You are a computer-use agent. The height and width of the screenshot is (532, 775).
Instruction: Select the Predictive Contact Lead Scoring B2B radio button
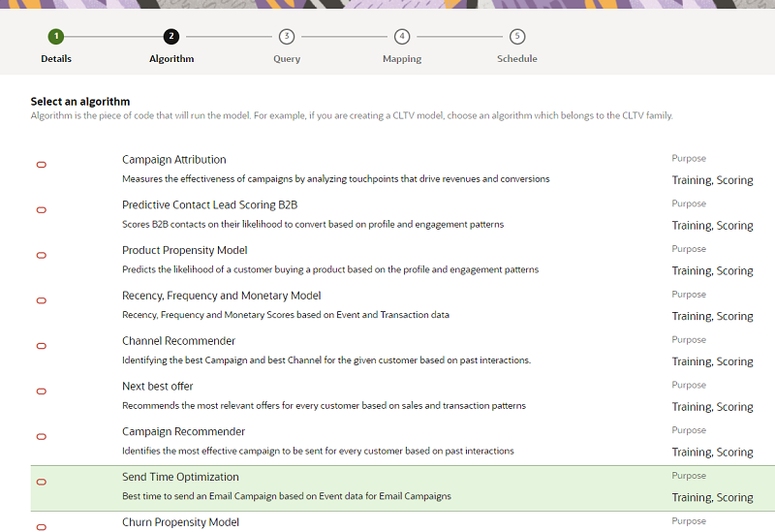pos(41,210)
